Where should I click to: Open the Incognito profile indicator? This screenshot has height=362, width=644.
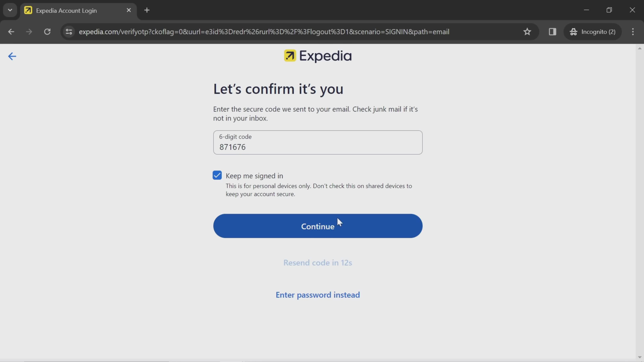click(x=593, y=32)
